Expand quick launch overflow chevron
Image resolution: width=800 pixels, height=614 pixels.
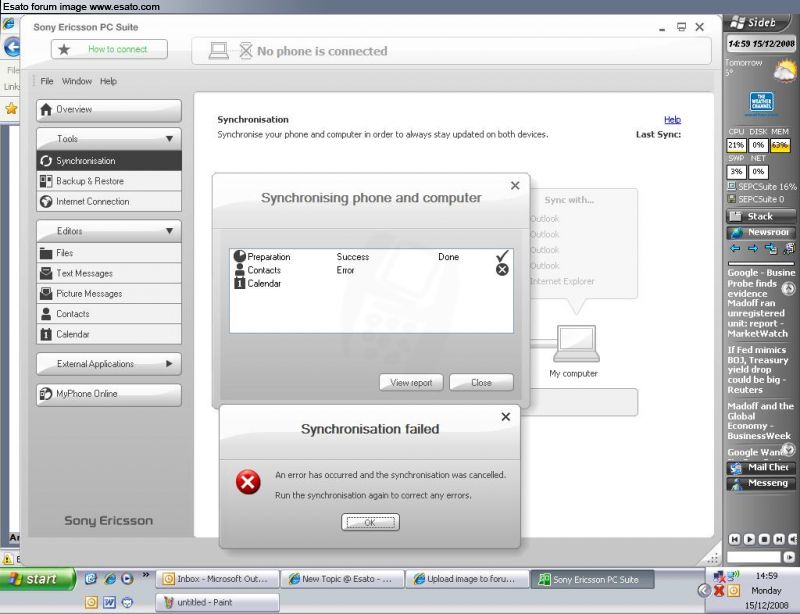pyautogui.click(x=145, y=575)
